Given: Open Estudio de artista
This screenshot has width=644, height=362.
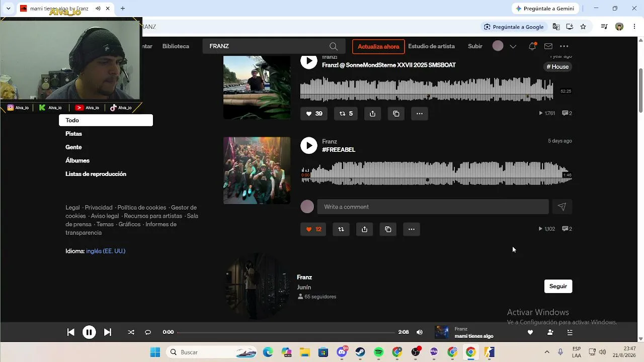Looking at the screenshot, I should [431, 46].
